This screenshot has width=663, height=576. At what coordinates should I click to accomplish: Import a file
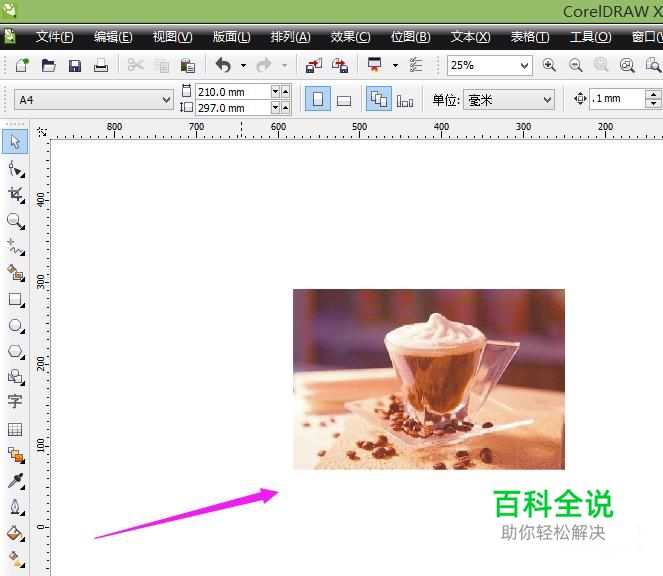click(x=314, y=66)
